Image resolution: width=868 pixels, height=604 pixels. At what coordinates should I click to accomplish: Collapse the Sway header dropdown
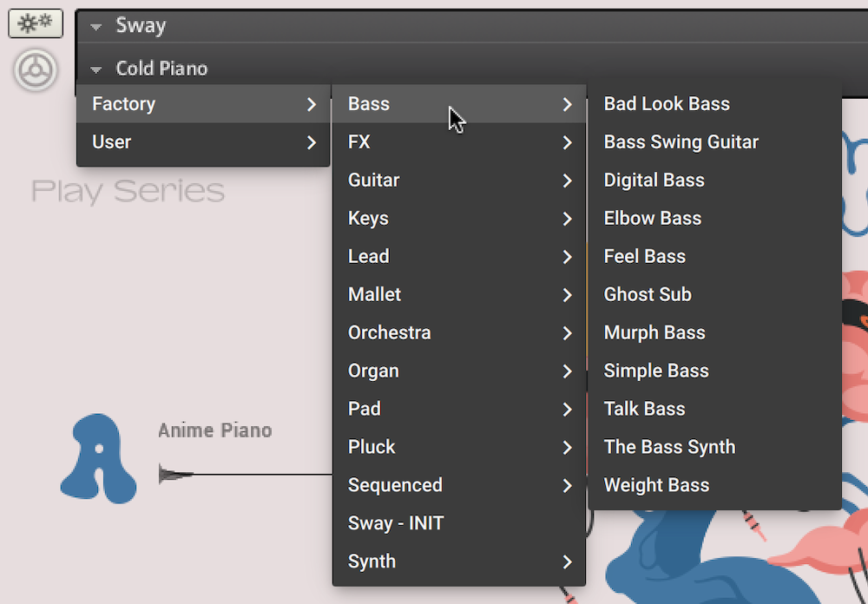pos(95,25)
